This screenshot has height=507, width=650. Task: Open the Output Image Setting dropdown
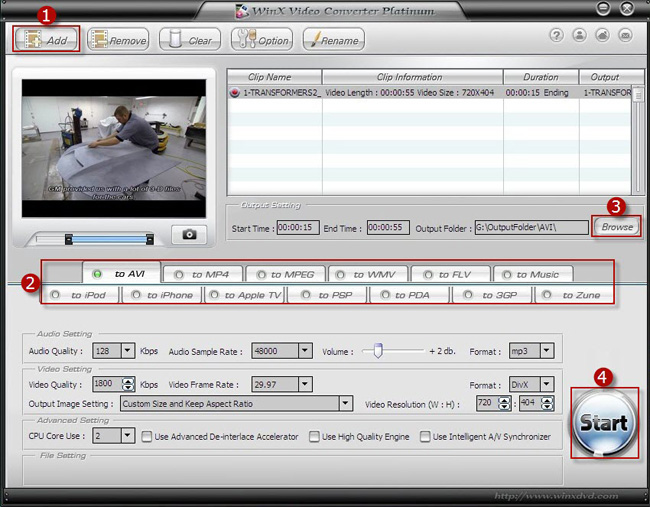point(345,403)
